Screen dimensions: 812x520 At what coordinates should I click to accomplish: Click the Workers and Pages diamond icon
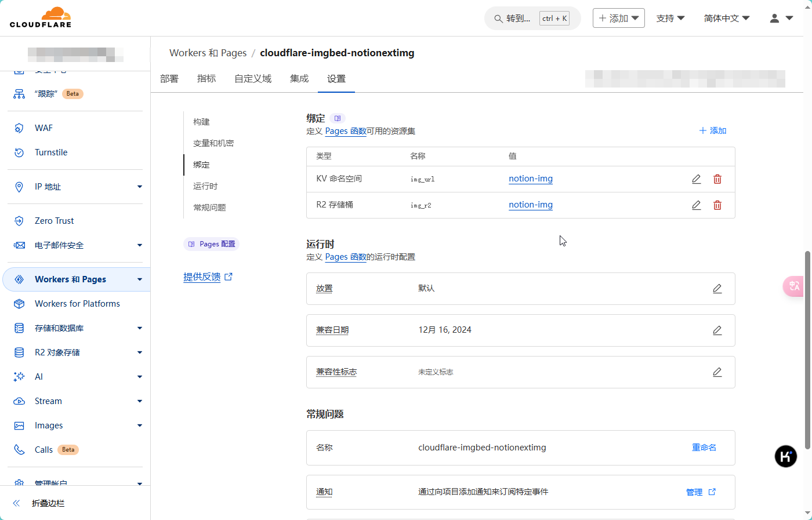click(x=19, y=279)
